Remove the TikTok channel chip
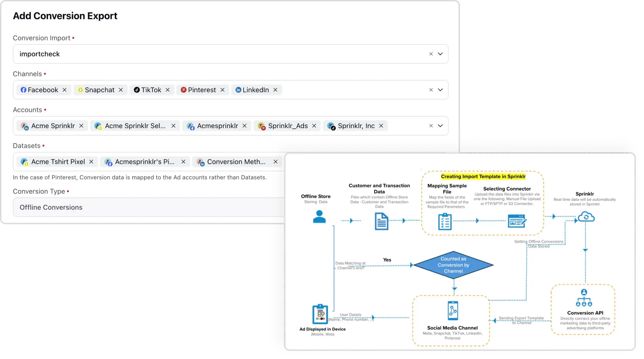 (168, 90)
